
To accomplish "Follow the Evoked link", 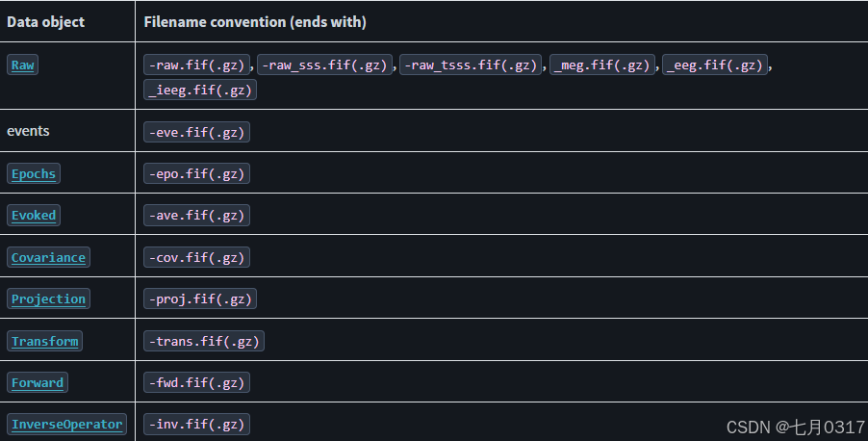I will tap(34, 216).
